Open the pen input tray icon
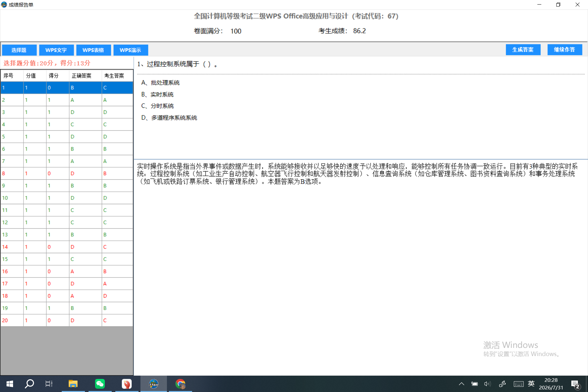 click(502, 384)
